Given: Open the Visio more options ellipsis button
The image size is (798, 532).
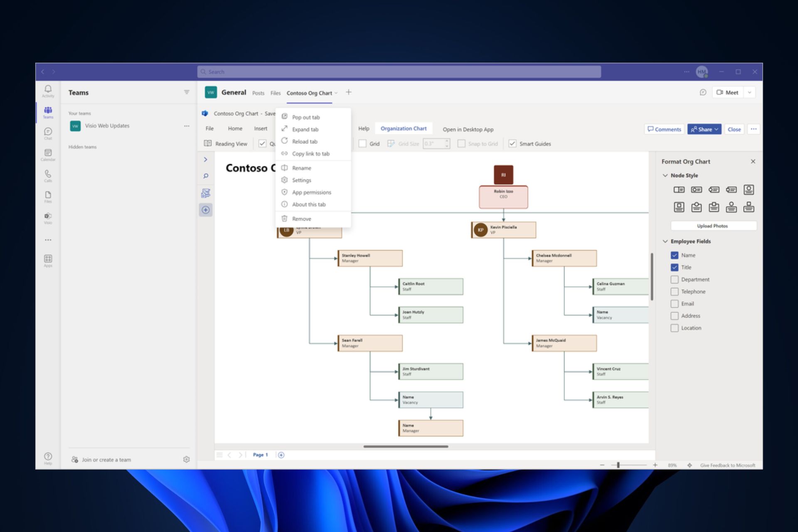Looking at the screenshot, I should point(754,129).
